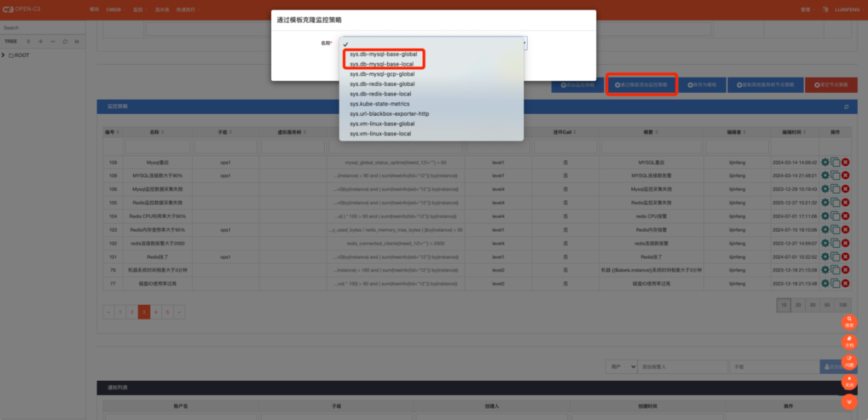
Task: Click the tree refresh icon in sidebar
Action: tap(65, 42)
